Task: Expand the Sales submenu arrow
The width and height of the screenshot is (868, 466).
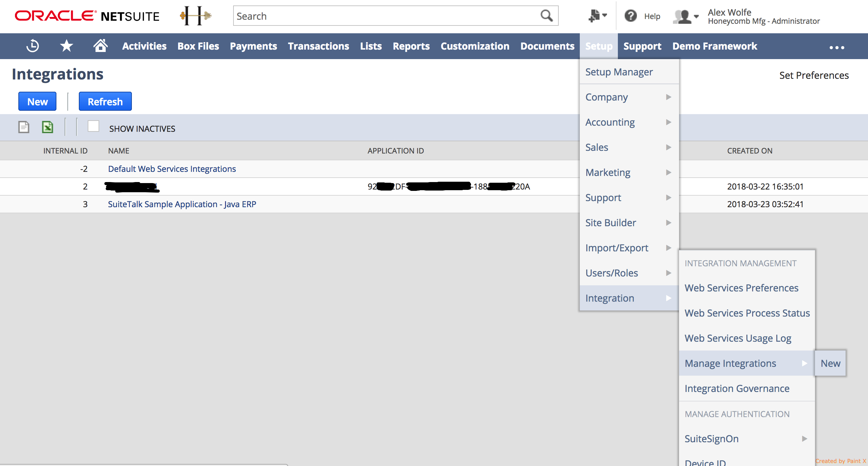Action: 669,147
